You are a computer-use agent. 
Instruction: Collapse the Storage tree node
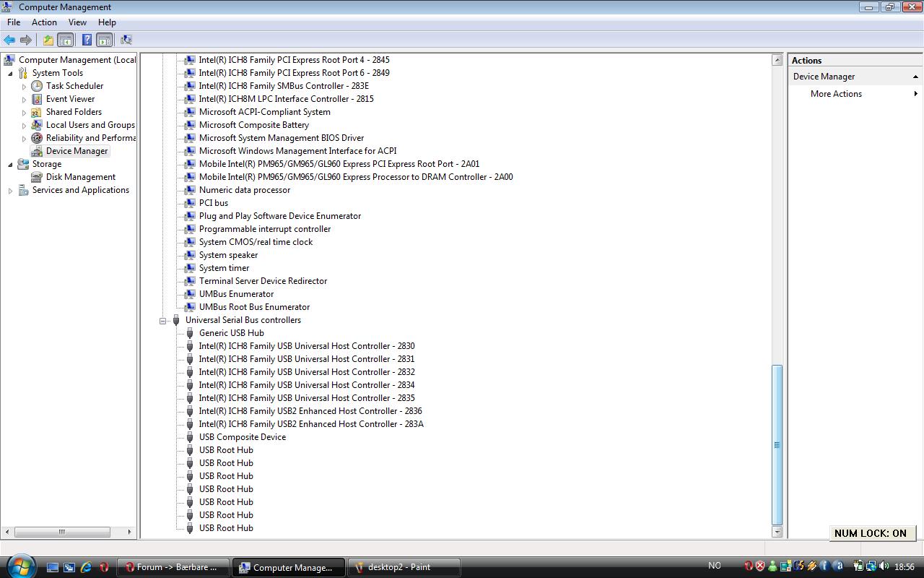[10, 164]
